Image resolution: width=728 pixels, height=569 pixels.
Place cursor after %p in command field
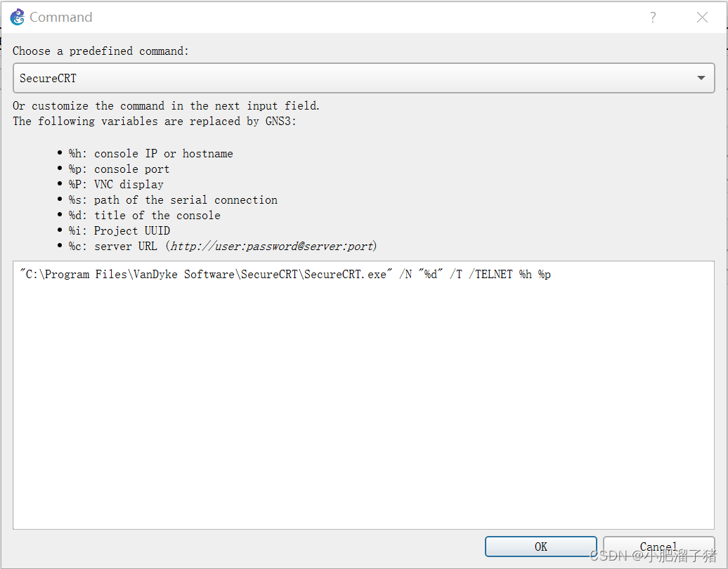coord(552,274)
